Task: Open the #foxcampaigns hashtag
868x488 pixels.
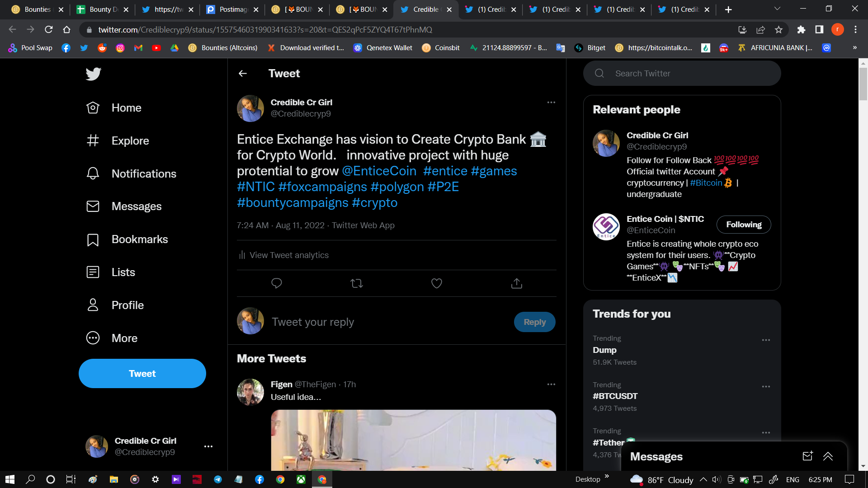Action: [x=323, y=187]
